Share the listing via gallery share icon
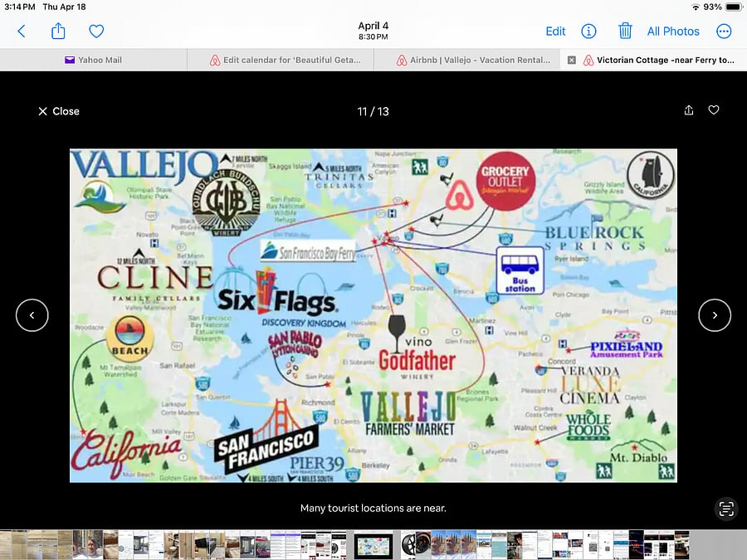The width and height of the screenshot is (747, 560). pos(688,110)
